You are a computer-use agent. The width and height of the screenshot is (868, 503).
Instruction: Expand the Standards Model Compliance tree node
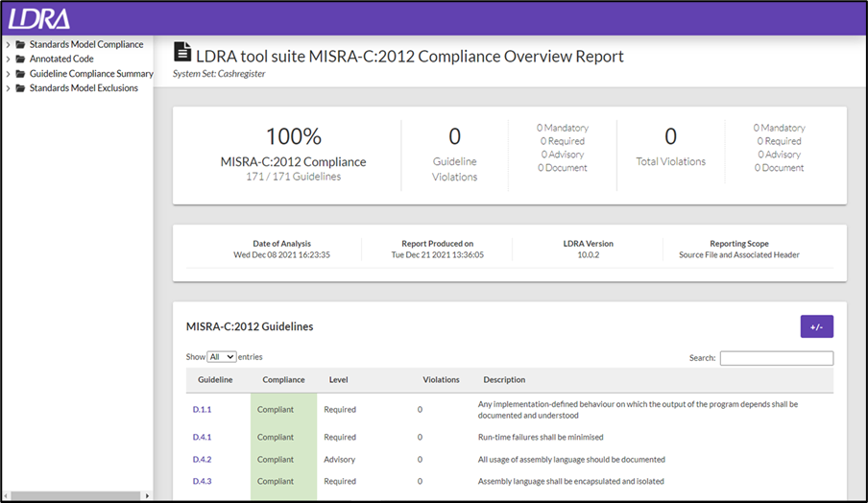click(8, 44)
